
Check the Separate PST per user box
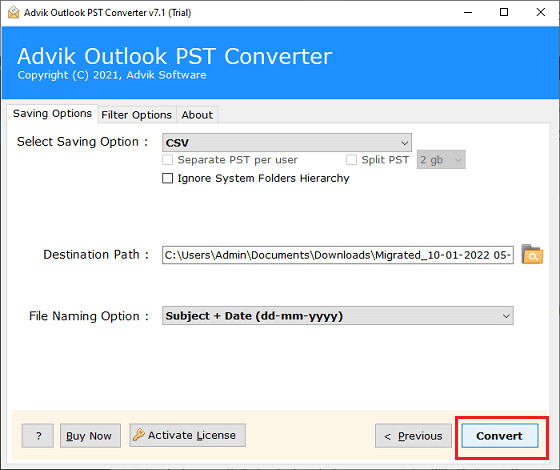coord(168,159)
